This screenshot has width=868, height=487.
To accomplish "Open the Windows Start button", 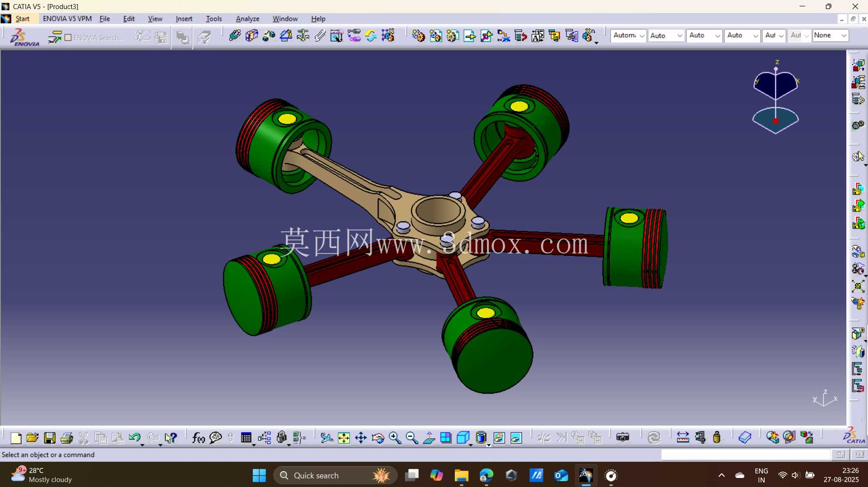I will pyautogui.click(x=259, y=475).
